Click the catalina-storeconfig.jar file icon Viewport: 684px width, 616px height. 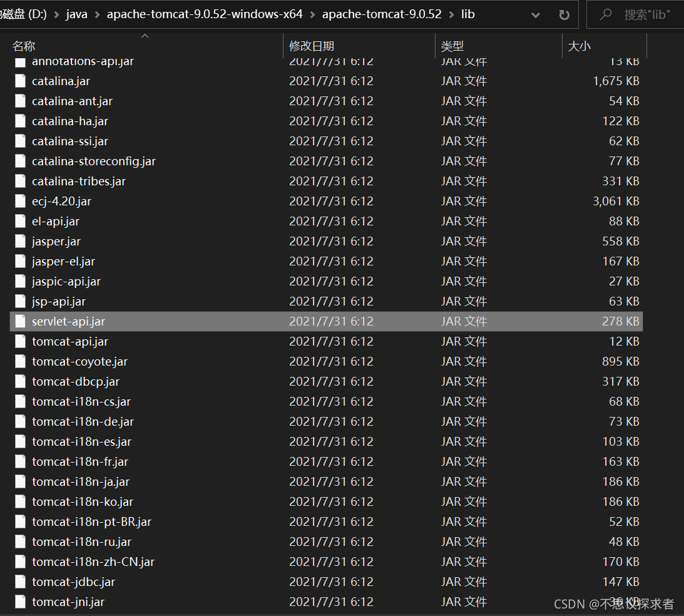pyautogui.click(x=20, y=162)
